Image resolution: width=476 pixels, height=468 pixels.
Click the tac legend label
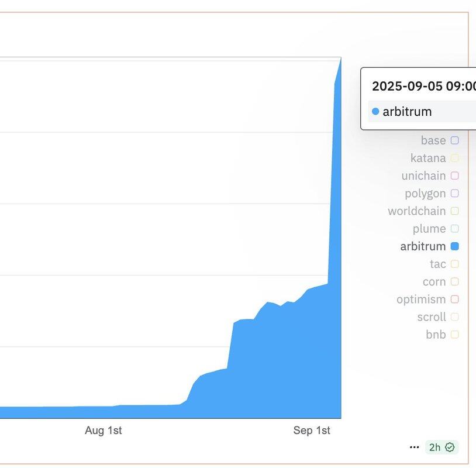click(x=438, y=264)
